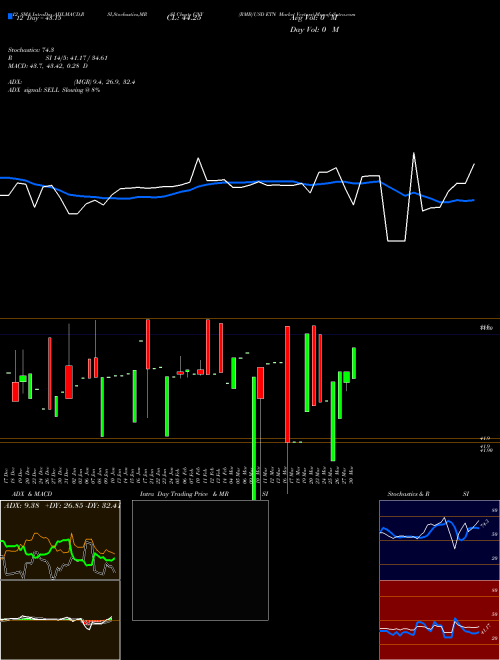Click the tall red candle above 16 Mar

[287, 384]
